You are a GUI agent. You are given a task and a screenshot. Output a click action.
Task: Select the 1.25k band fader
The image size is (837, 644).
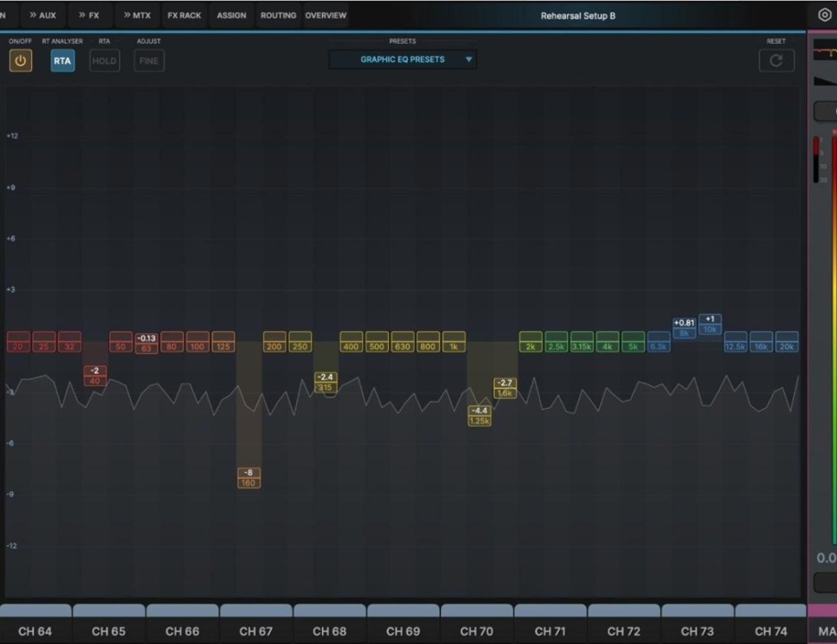[479, 415]
